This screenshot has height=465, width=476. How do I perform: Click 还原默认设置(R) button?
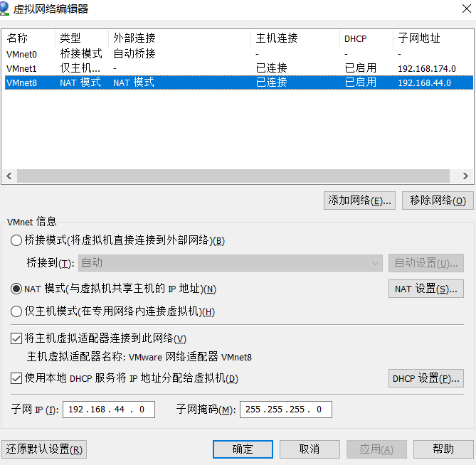44,449
